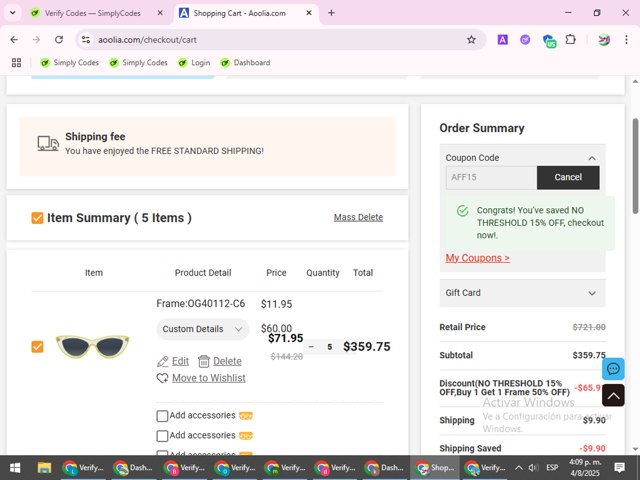Close the Shopping Cart Aoolia tab
This screenshot has height=480, width=640.
pos(309,13)
